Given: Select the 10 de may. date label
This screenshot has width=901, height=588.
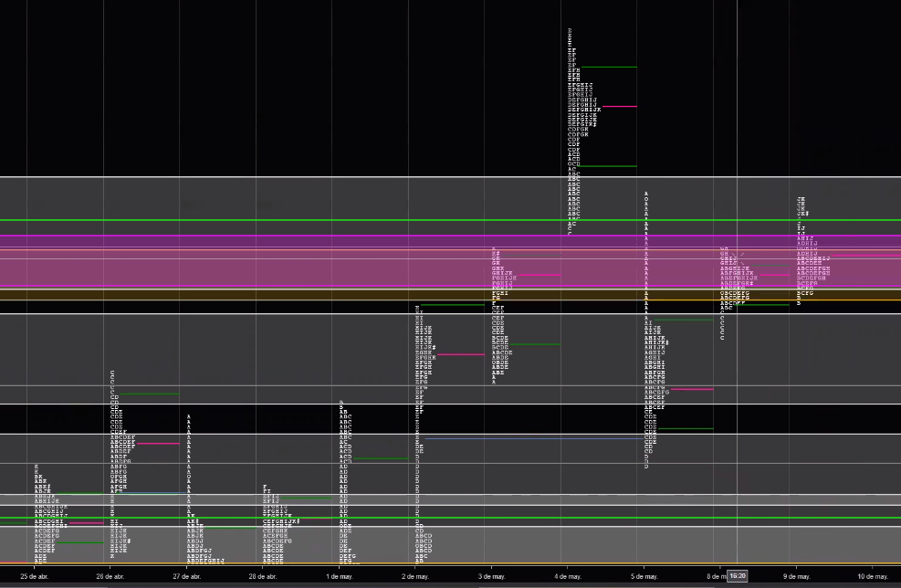Looking at the screenshot, I should point(873,576).
